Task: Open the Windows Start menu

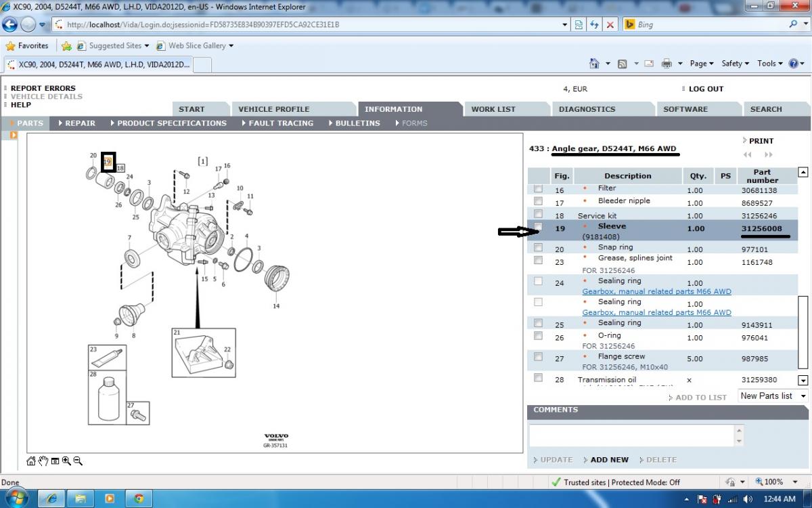Action: [16, 499]
